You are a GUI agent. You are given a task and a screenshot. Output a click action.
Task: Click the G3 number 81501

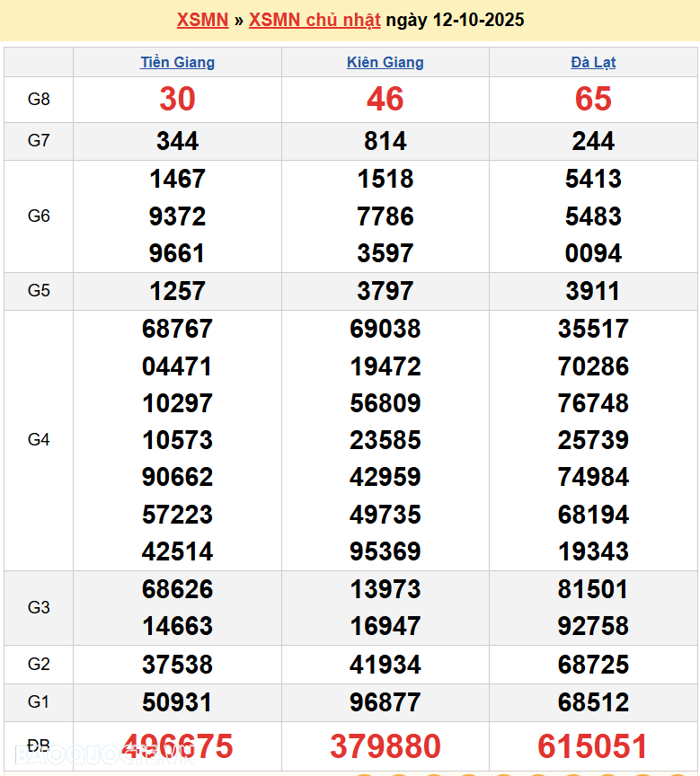(593, 589)
